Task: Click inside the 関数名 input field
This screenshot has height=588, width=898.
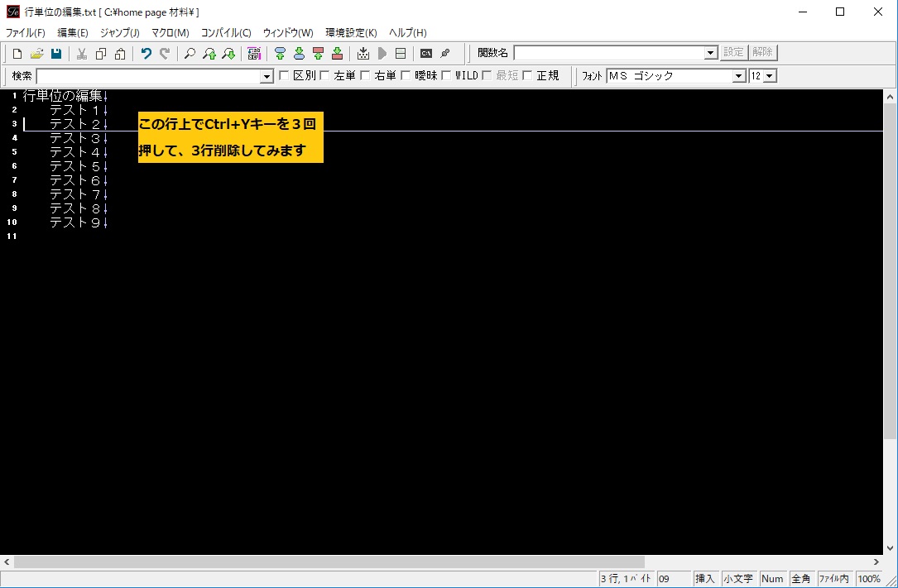Action: pyautogui.click(x=608, y=53)
